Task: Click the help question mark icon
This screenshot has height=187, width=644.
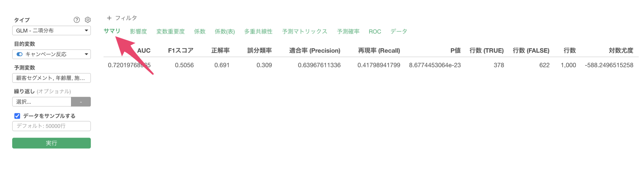Action: (x=76, y=20)
